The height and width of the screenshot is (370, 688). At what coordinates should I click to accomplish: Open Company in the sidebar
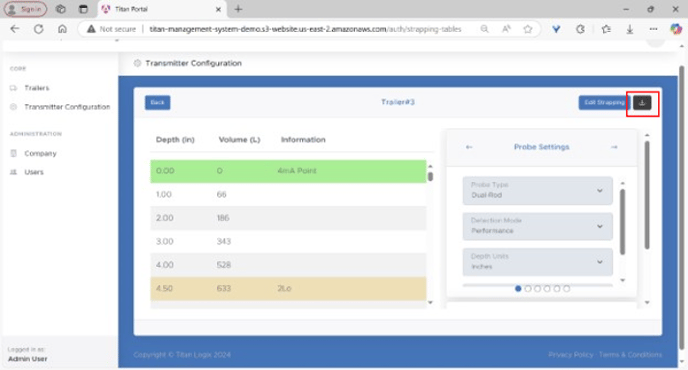pyautogui.click(x=40, y=153)
